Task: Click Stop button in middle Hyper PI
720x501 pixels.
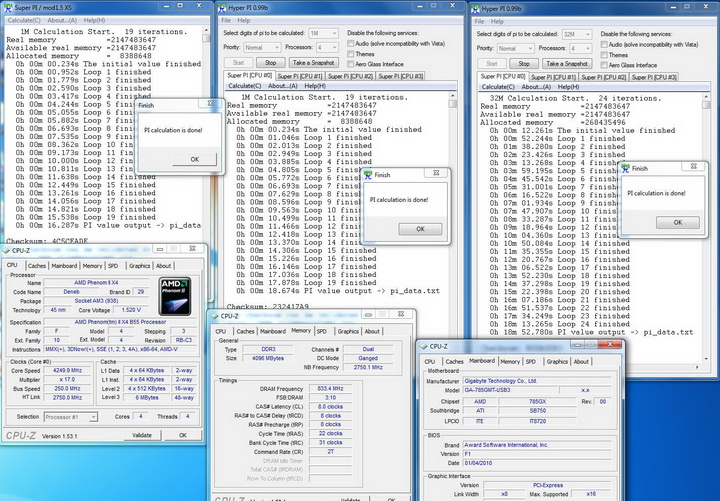Action: (270, 63)
